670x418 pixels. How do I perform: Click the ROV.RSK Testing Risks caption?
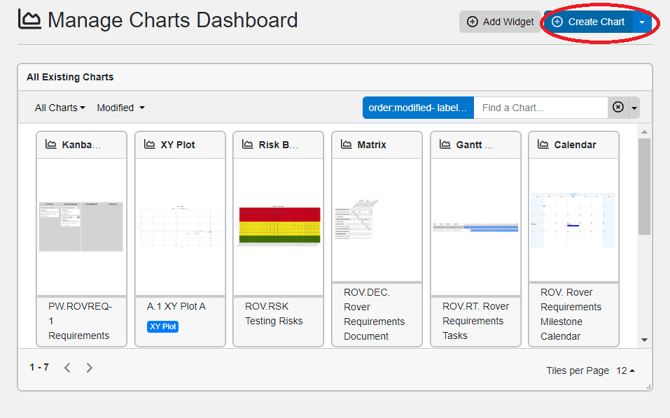pyautogui.click(x=273, y=314)
